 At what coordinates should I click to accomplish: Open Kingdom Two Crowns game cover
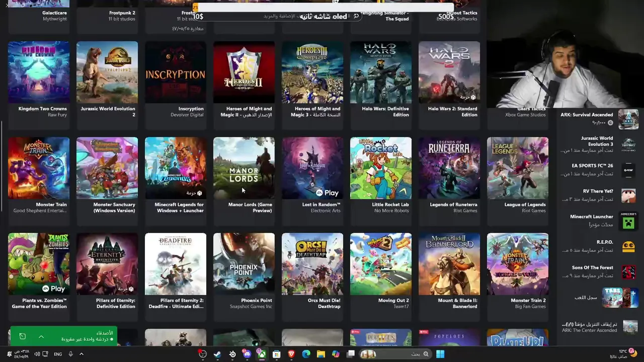[x=39, y=72]
